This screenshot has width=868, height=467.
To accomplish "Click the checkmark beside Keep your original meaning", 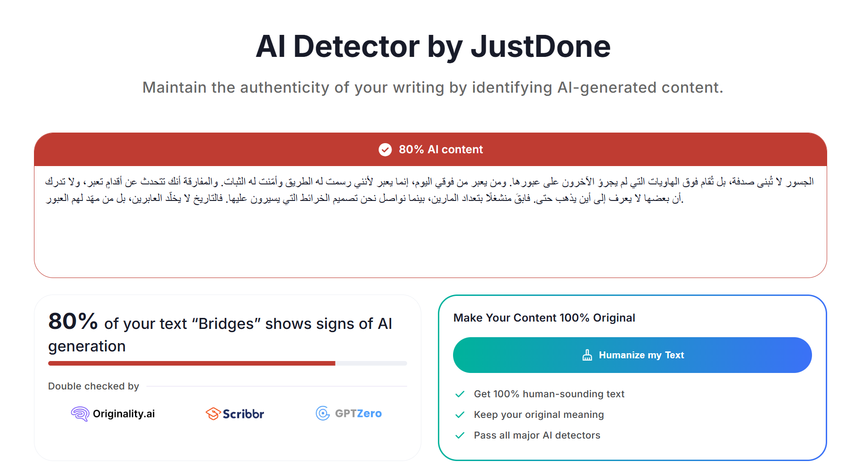I will (x=459, y=415).
